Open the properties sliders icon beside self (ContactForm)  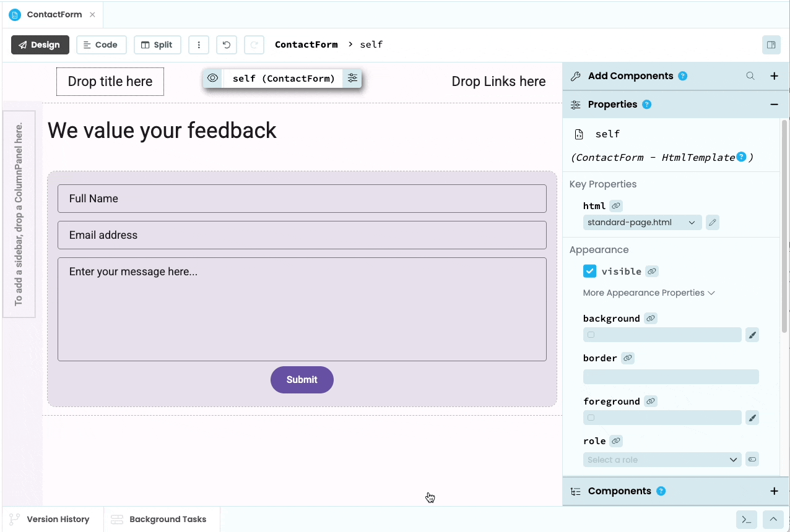[352, 79]
